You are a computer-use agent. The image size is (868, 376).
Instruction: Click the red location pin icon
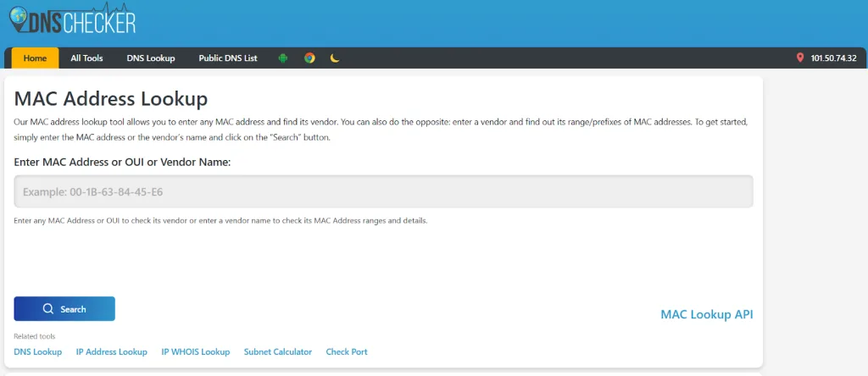(799, 58)
